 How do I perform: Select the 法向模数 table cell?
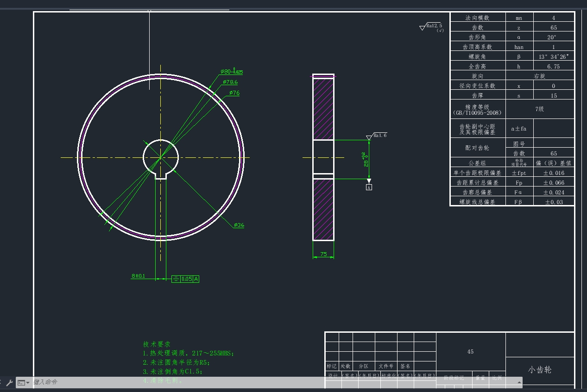coord(478,18)
